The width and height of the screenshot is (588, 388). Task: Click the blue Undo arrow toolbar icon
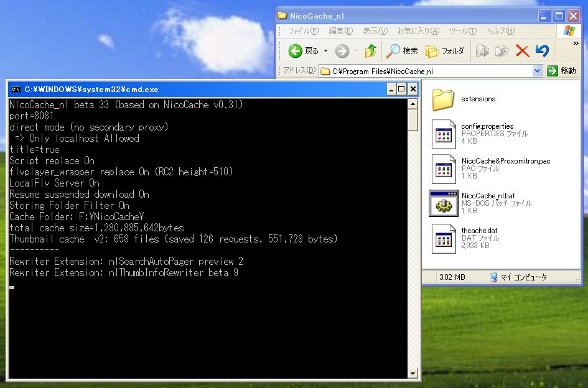[542, 50]
